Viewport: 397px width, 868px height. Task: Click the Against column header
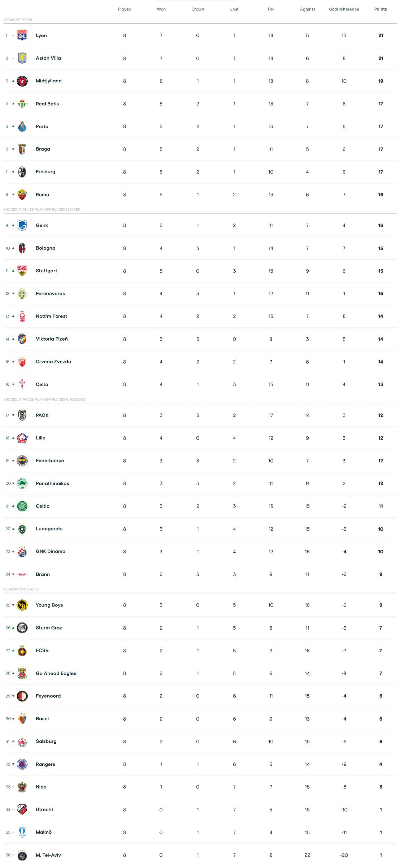point(307,9)
